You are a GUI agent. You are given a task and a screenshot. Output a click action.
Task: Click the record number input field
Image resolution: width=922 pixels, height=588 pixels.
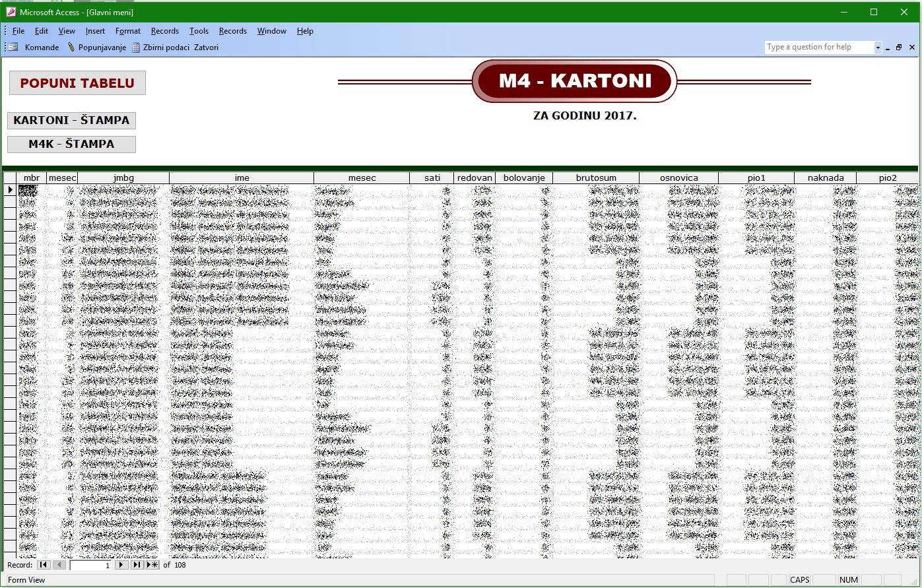[91, 565]
